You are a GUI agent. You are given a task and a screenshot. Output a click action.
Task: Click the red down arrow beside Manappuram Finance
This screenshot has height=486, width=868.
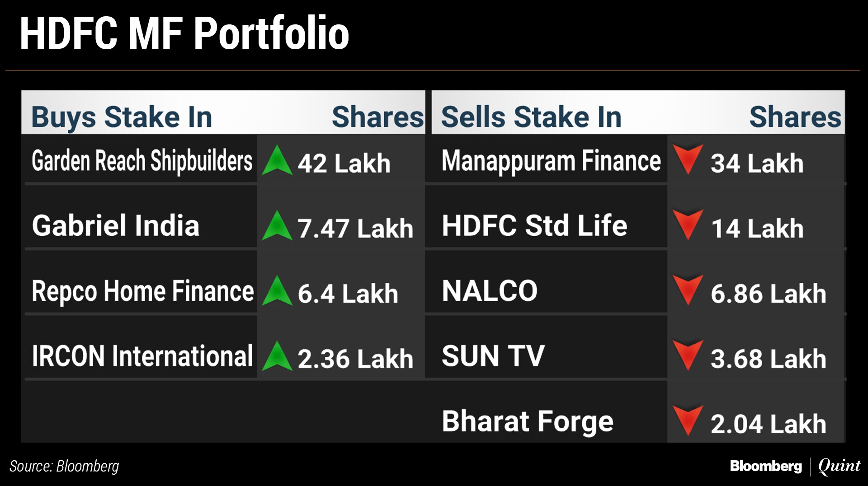click(688, 159)
